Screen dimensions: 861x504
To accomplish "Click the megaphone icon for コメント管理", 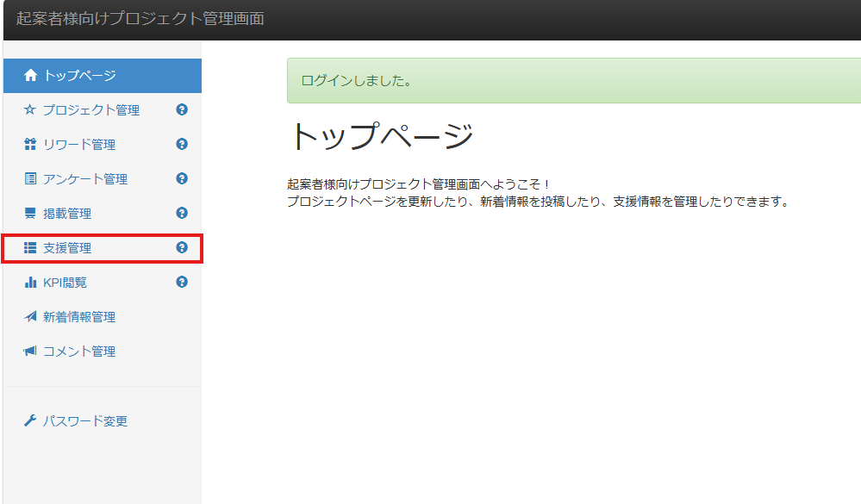I will [x=30, y=352].
